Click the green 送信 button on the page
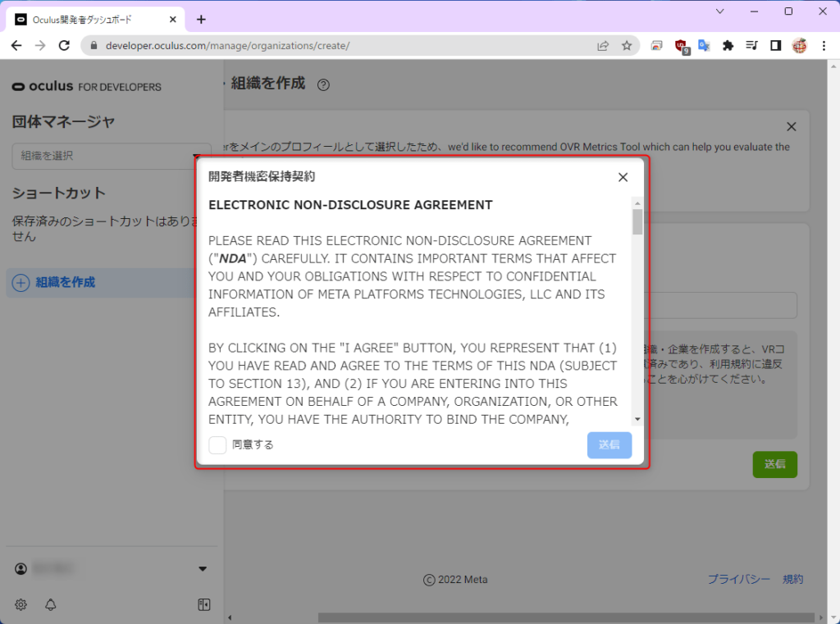 [774, 464]
